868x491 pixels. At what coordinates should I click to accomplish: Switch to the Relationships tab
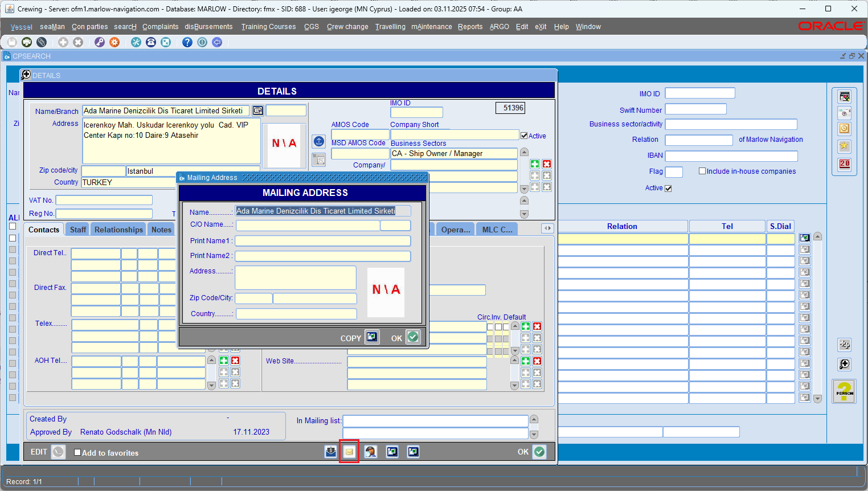(x=118, y=230)
